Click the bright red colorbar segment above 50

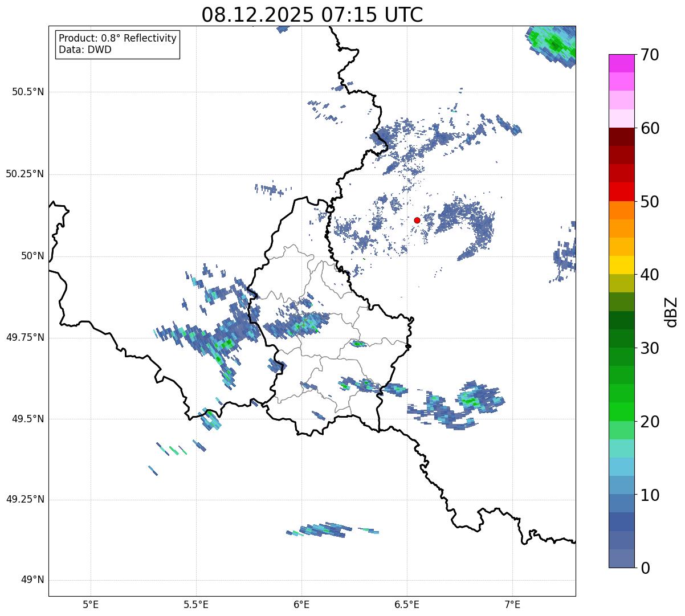tap(621, 191)
